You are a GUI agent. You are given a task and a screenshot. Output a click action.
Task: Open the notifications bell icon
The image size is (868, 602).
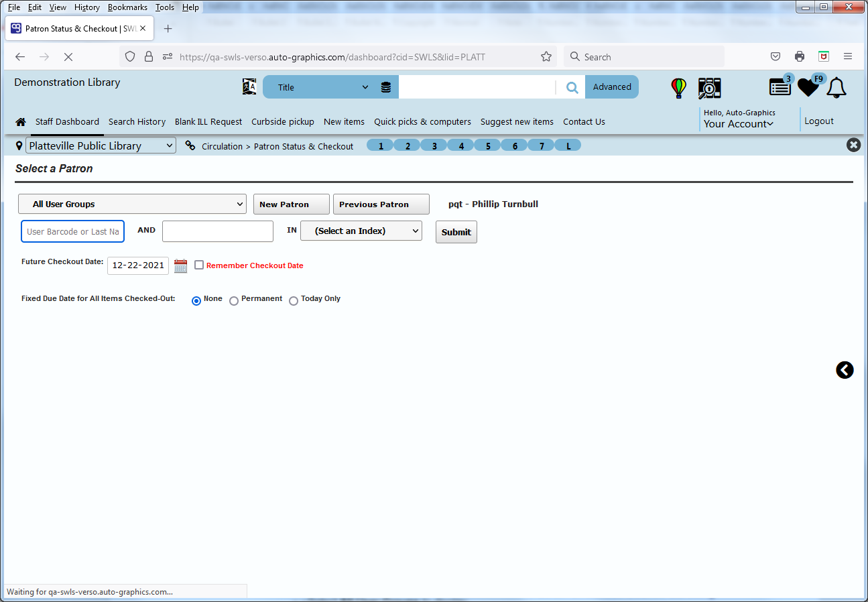click(836, 88)
